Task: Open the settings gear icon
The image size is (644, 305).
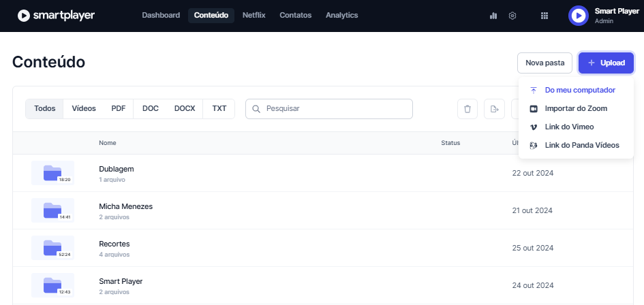Action: (x=512, y=16)
